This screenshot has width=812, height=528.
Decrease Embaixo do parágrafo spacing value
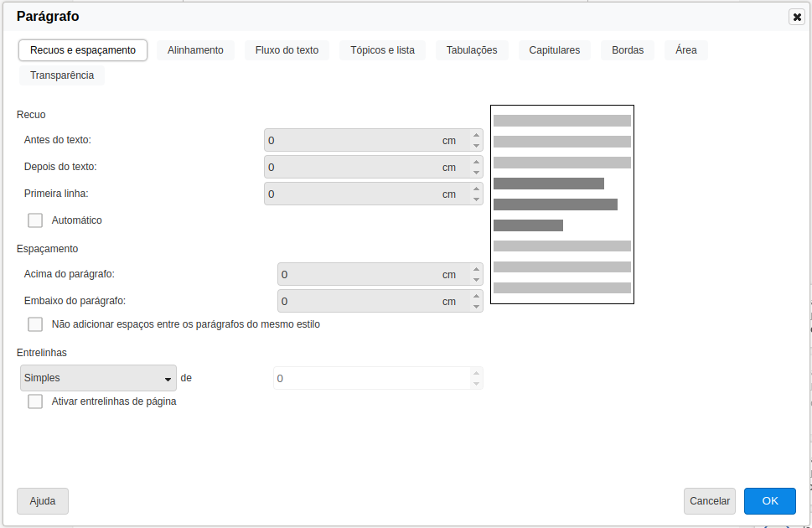click(x=476, y=307)
